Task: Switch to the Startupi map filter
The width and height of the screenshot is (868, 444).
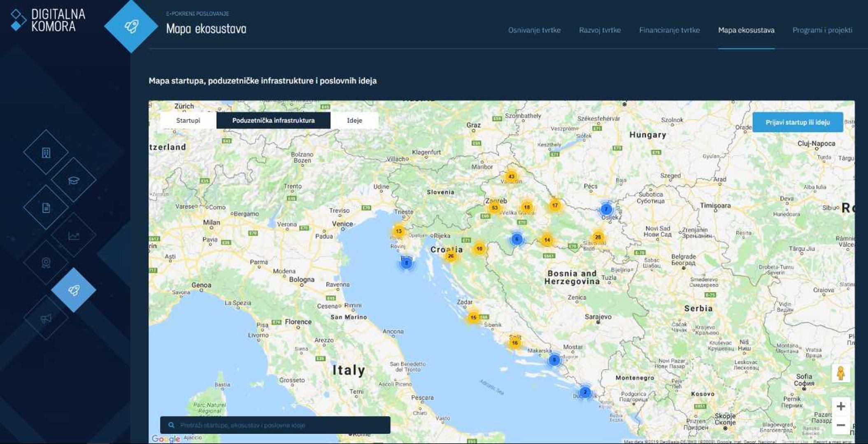Action: pyautogui.click(x=188, y=120)
